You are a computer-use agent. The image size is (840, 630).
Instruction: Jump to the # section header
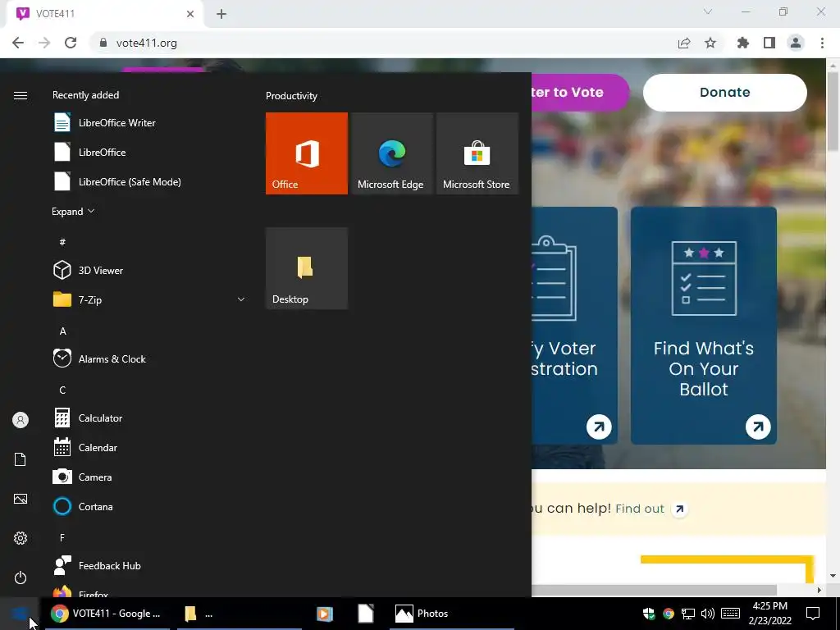pos(62,242)
